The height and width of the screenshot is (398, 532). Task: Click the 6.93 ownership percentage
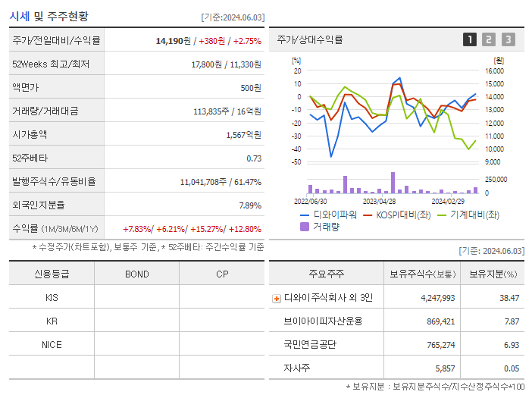pyautogui.click(x=512, y=345)
